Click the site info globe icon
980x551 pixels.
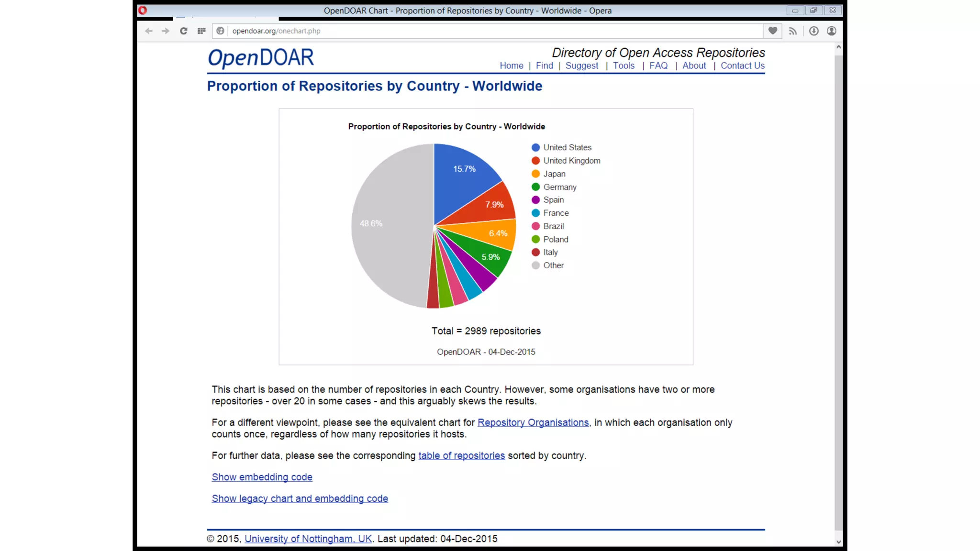(x=220, y=31)
